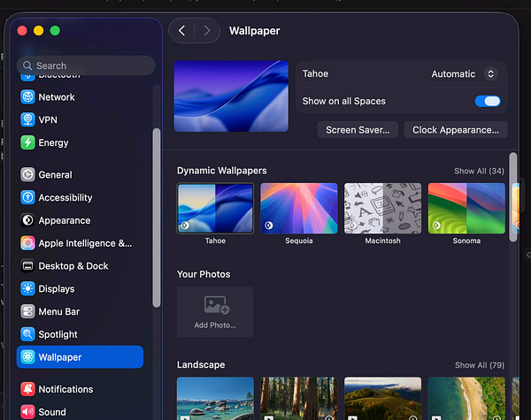Select the Sonoma dynamic wallpaper
Viewport: 531px width, 420px height.
click(x=466, y=209)
